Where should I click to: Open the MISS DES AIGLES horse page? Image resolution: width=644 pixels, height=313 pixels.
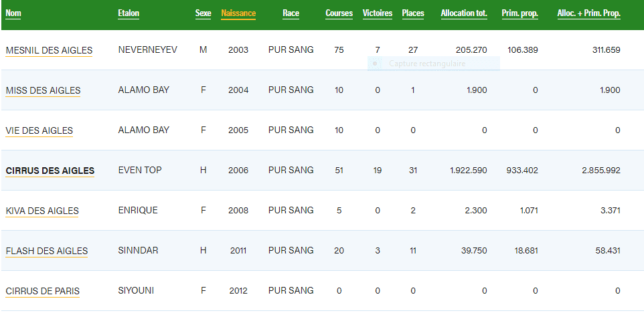pos(43,90)
